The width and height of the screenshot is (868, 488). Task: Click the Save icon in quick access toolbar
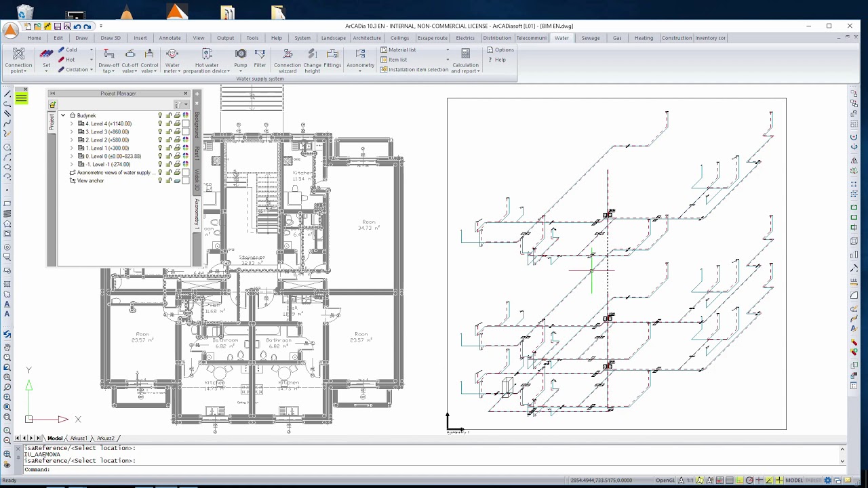(58, 26)
